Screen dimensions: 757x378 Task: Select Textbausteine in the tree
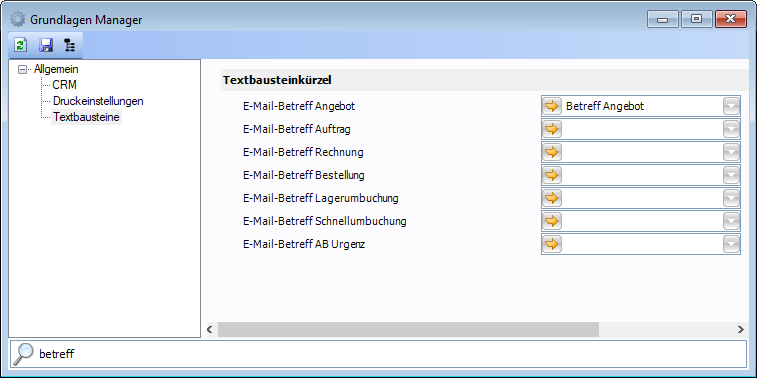[x=86, y=117]
